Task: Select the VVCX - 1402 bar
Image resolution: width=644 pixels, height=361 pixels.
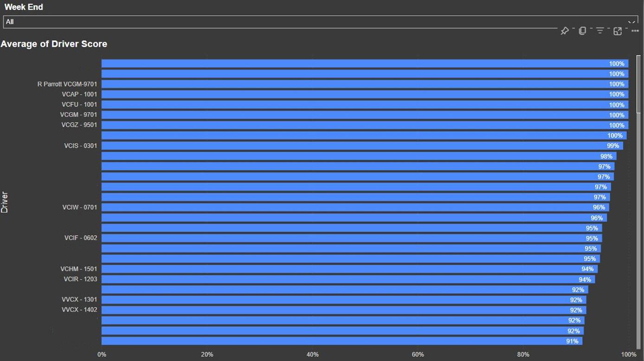Action: pyautogui.click(x=344, y=310)
